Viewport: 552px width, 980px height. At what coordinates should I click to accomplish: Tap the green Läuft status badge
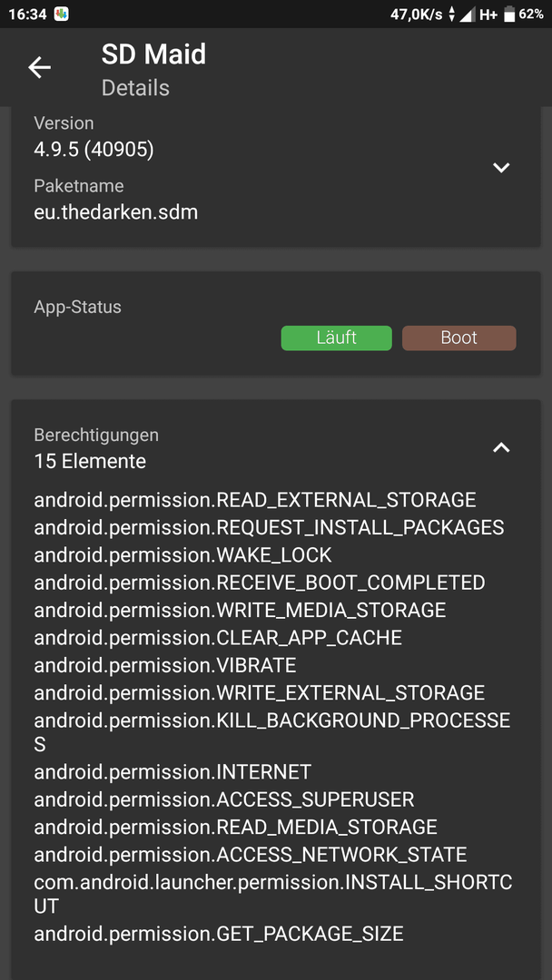[336, 338]
